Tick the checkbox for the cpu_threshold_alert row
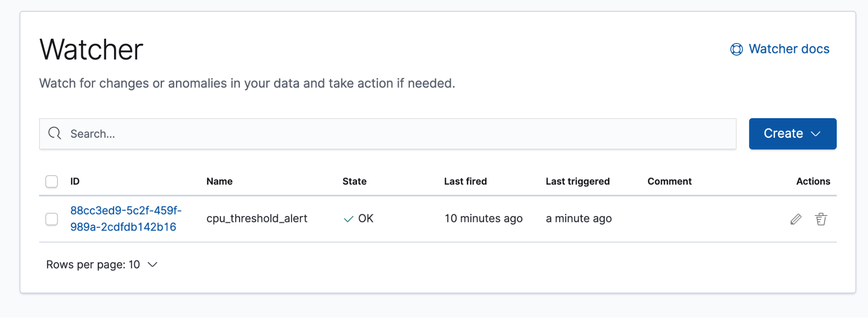The height and width of the screenshot is (318, 868). coord(52,219)
